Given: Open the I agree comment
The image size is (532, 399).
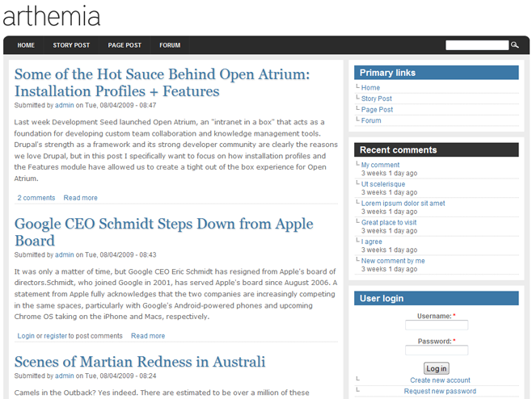Looking at the screenshot, I should pyautogui.click(x=372, y=241).
